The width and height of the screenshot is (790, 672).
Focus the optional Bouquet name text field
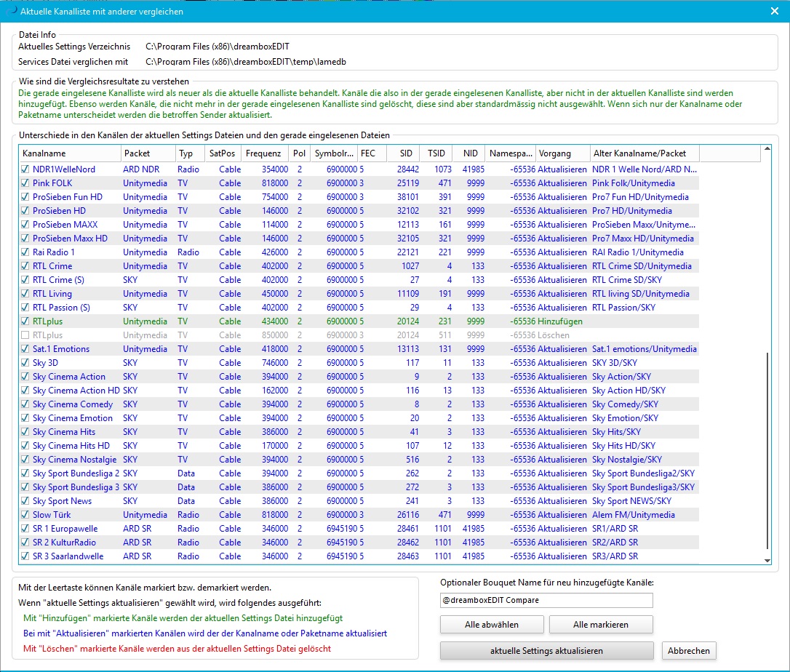click(x=546, y=601)
